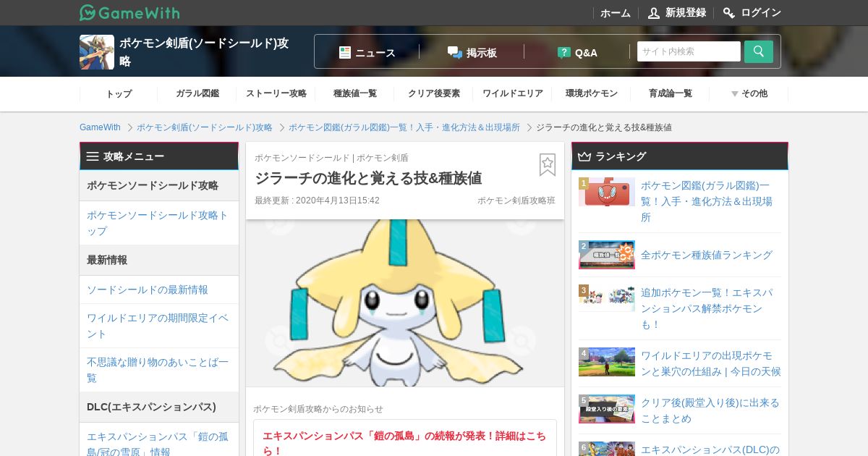Click the user icon beside 新規登録
The width and height of the screenshot is (868, 456).
[654, 12]
